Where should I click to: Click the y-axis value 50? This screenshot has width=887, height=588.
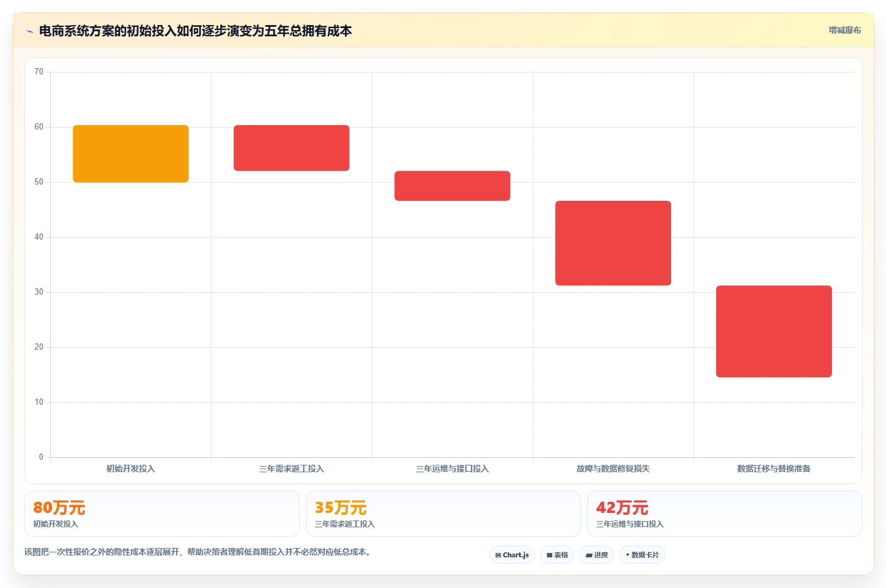tap(39, 182)
